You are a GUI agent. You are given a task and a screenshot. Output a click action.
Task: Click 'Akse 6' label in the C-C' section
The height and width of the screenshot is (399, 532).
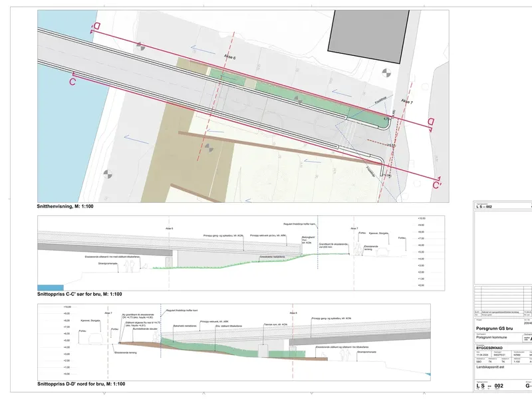pyautogui.click(x=170, y=229)
